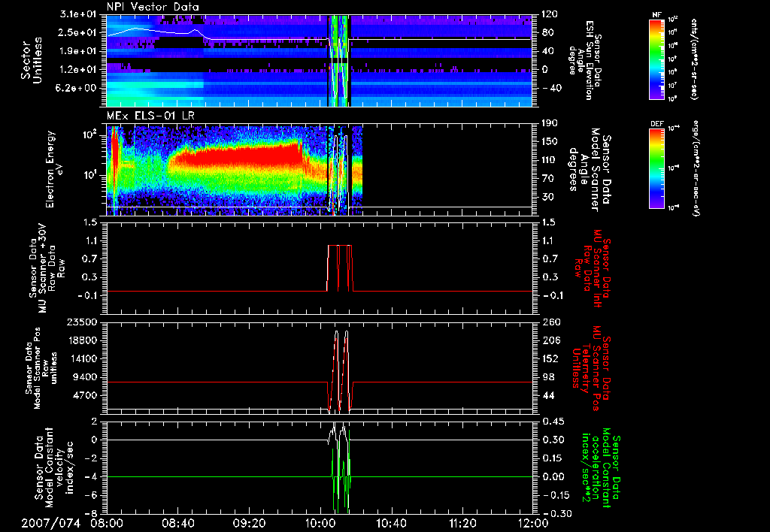Click the '0.45' acceleration tick label
The image size is (770, 532).
coord(553,422)
